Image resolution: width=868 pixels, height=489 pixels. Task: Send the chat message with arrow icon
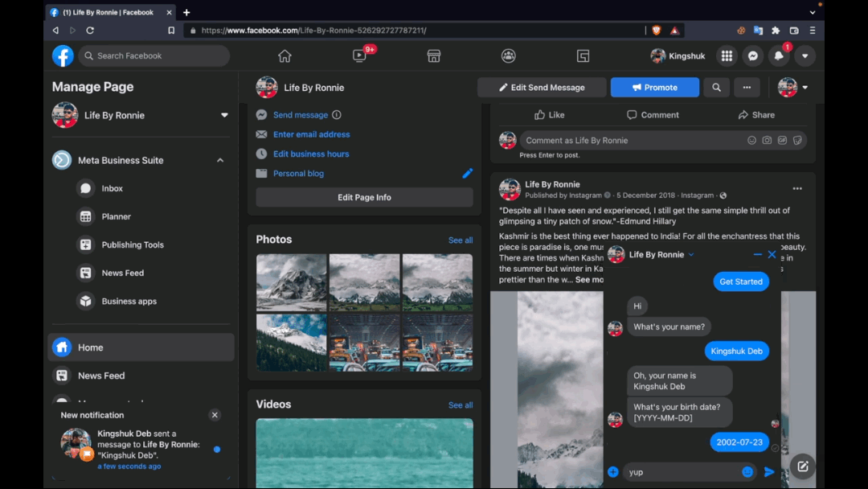pos(769,472)
